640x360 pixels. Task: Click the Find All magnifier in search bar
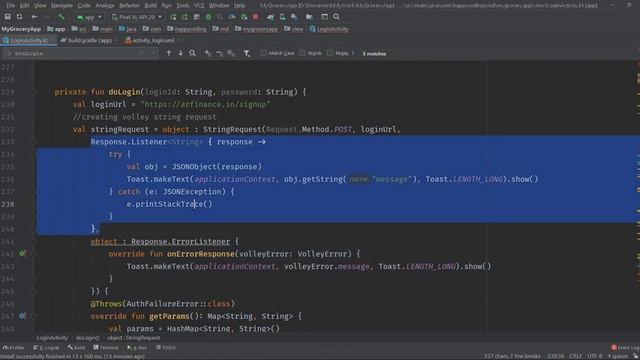192,53
